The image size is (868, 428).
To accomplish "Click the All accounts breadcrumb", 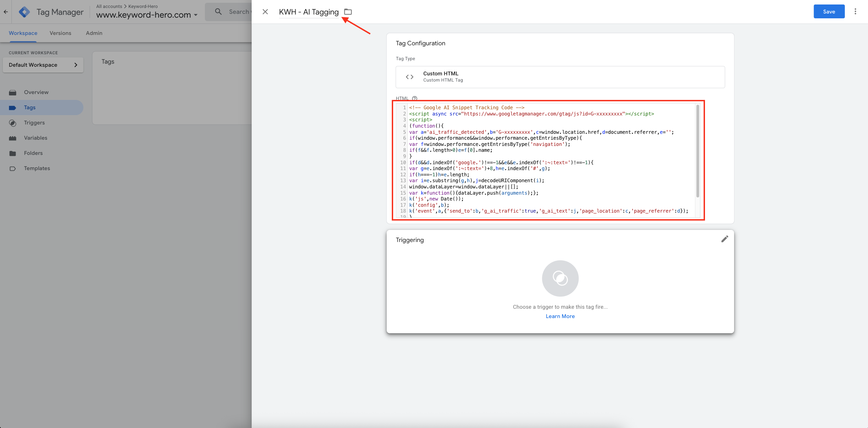I will coord(109,6).
